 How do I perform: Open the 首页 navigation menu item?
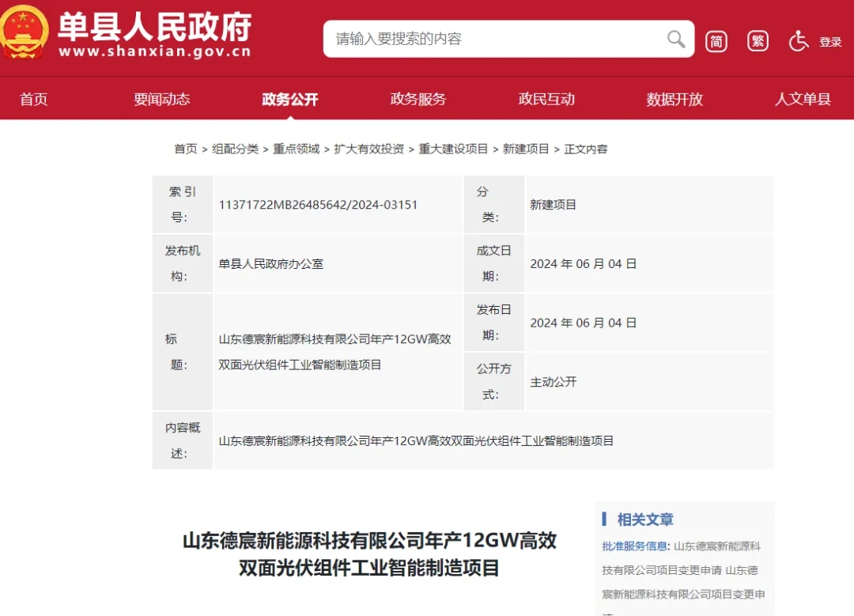click(34, 99)
